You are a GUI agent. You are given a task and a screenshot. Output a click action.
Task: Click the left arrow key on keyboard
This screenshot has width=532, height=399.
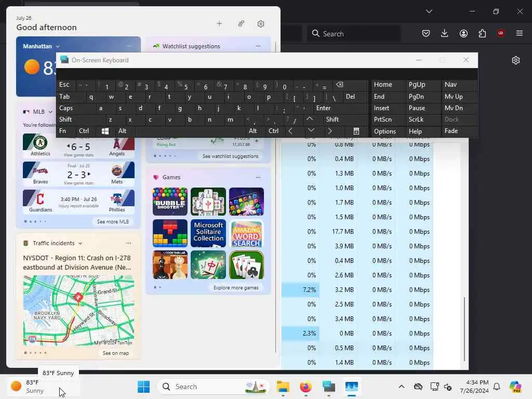pyautogui.click(x=290, y=131)
